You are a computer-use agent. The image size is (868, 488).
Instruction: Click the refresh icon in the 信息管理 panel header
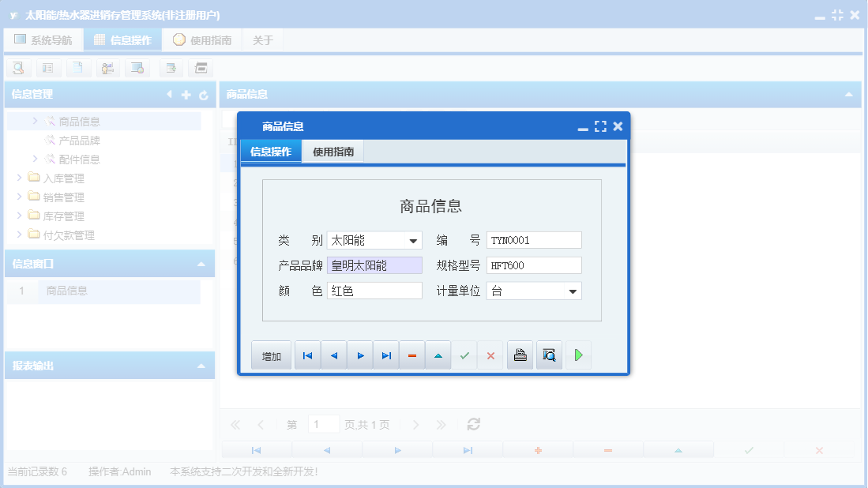[204, 95]
